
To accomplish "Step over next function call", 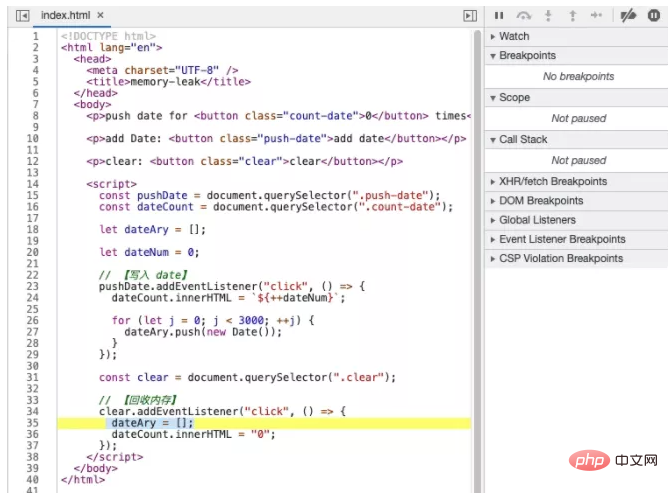I will [524, 16].
